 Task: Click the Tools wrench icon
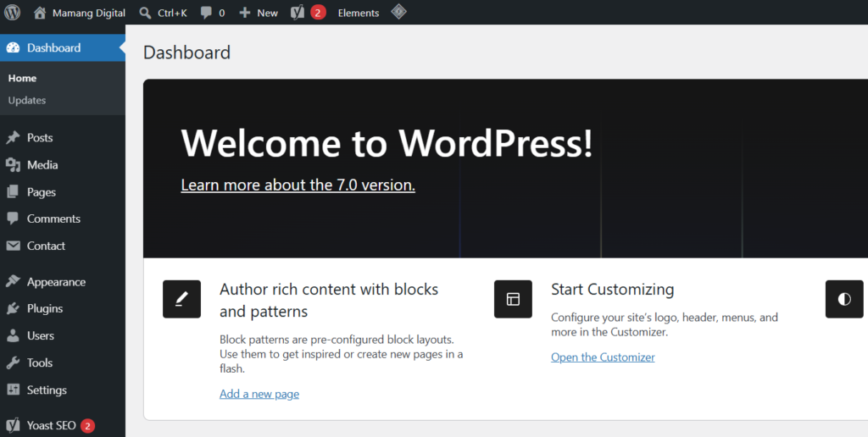click(x=13, y=362)
